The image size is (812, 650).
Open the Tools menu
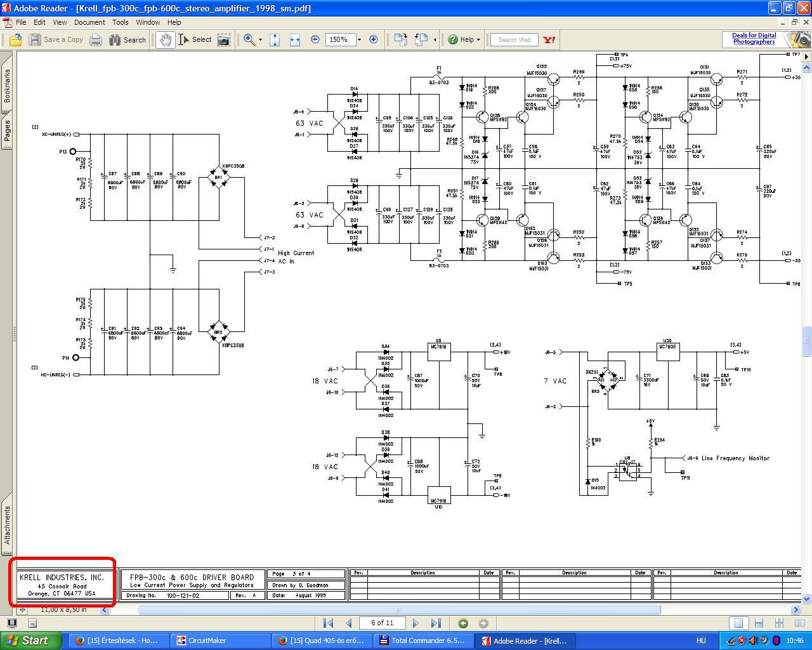(121, 22)
